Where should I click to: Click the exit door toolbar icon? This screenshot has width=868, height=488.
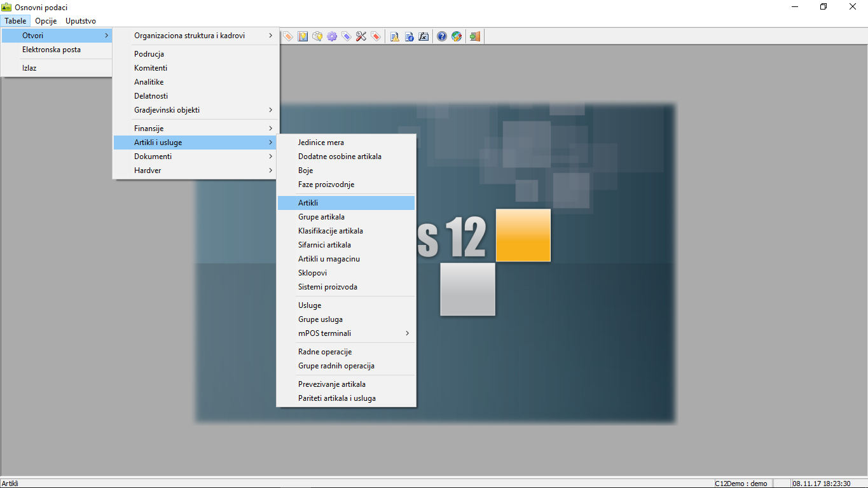(x=474, y=36)
